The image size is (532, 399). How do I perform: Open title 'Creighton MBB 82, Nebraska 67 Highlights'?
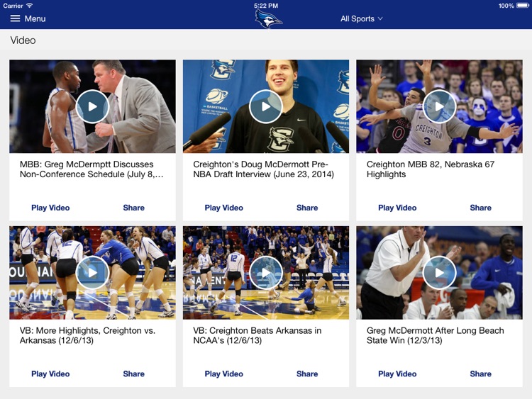pyautogui.click(x=431, y=169)
